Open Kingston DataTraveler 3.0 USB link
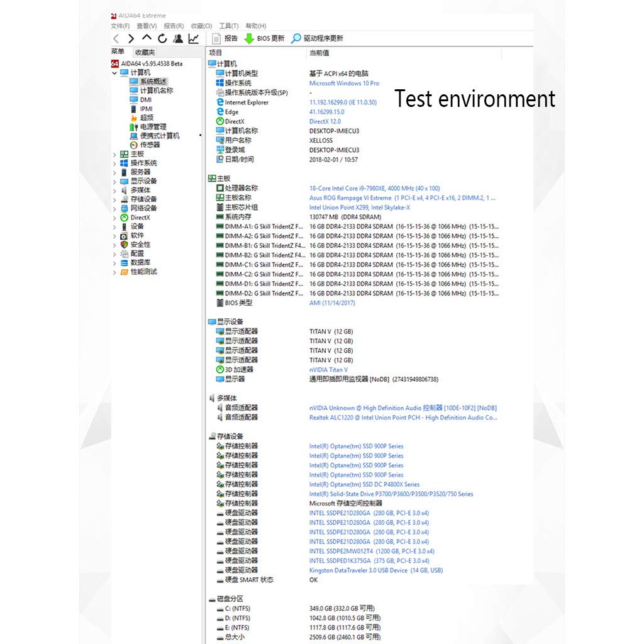The image size is (644, 644). [376, 570]
